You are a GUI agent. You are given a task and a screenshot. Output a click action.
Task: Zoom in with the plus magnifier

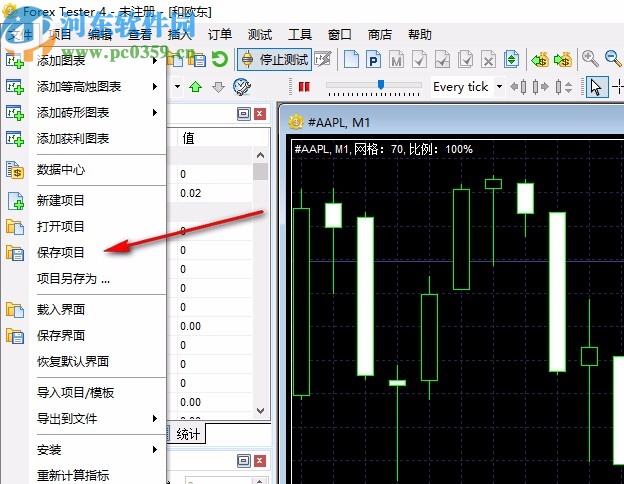coord(590,59)
